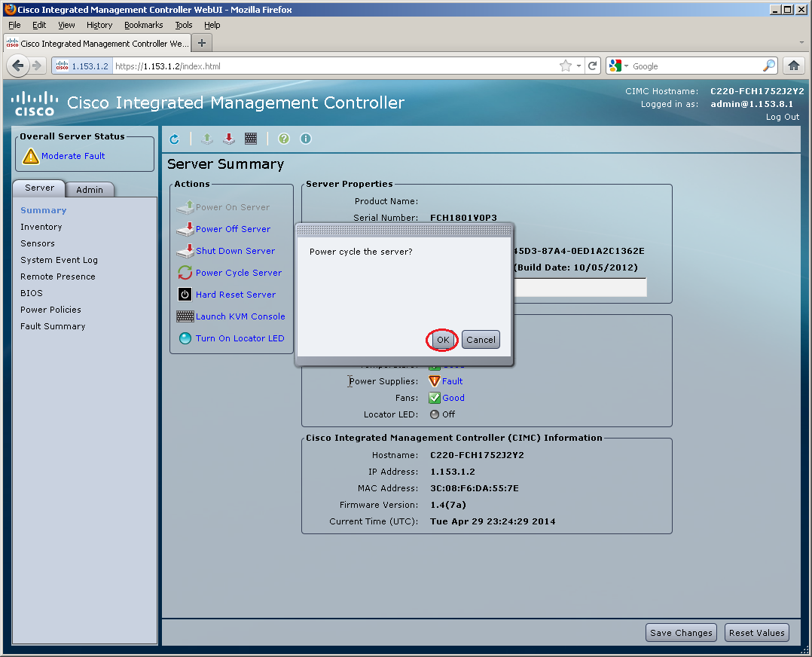The height and width of the screenshot is (657, 812).
Task: Click the Power Cycle Server circular arrow icon
Action: pyautogui.click(x=185, y=273)
